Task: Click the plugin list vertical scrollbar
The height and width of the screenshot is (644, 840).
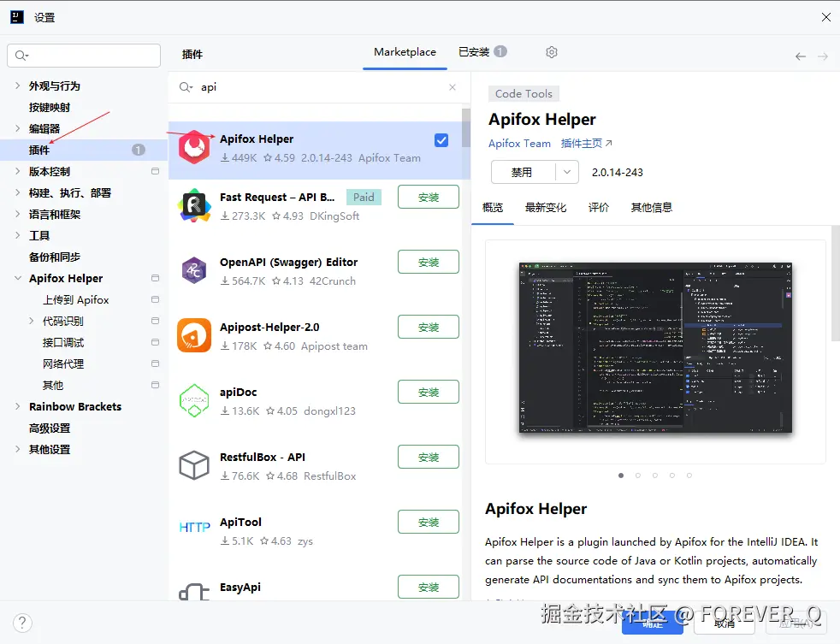Action: 466,128
